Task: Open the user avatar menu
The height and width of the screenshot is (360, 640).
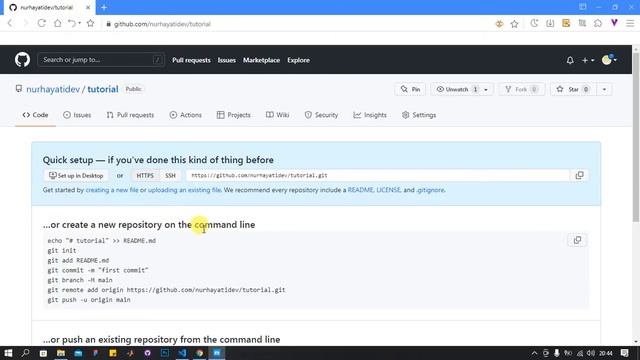Action: (609, 60)
